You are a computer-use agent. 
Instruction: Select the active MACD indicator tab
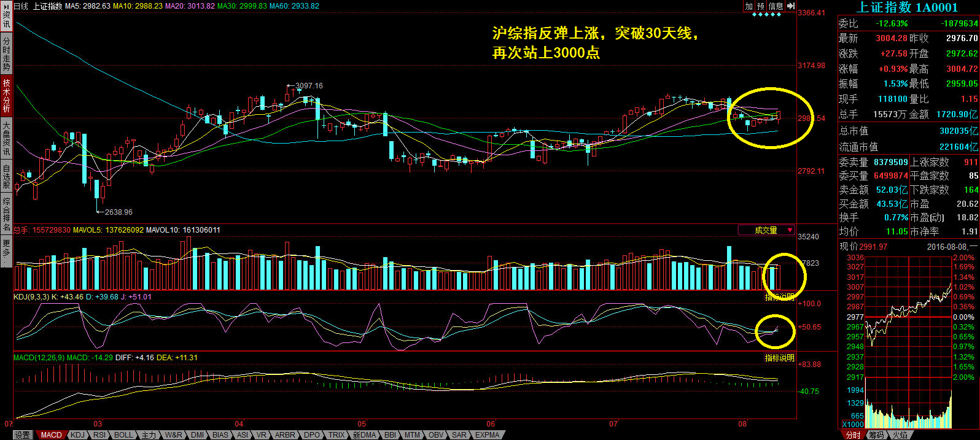point(51,435)
